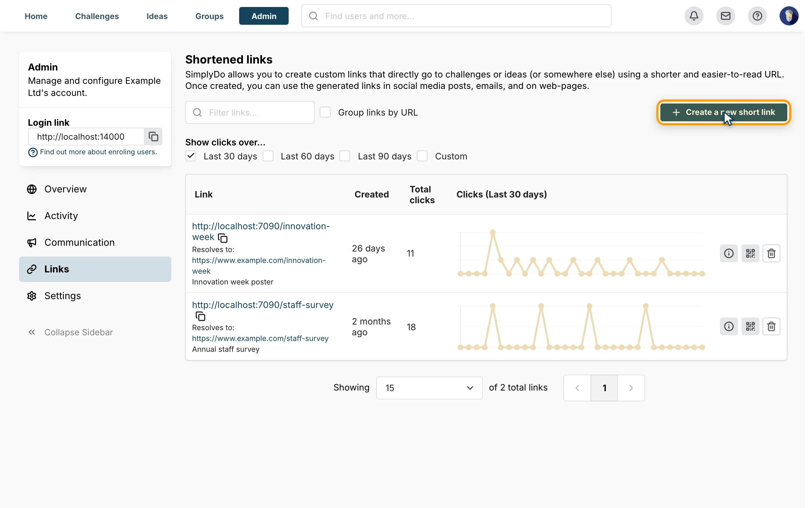Open Activity in the sidebar
Image resolution: width=812 pixels, height=508 pixels.
[95, 216]
